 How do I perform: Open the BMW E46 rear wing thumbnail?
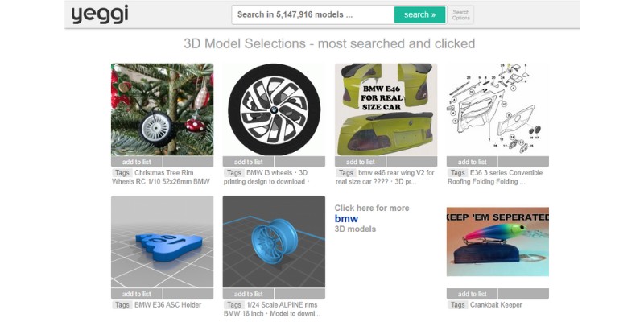(x=386, y=109)
